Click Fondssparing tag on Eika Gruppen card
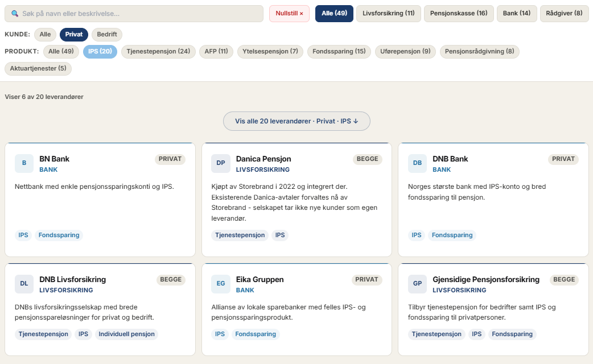Image resolution: width=593 pixels, height=364 pixels. [x=256, y=334]
